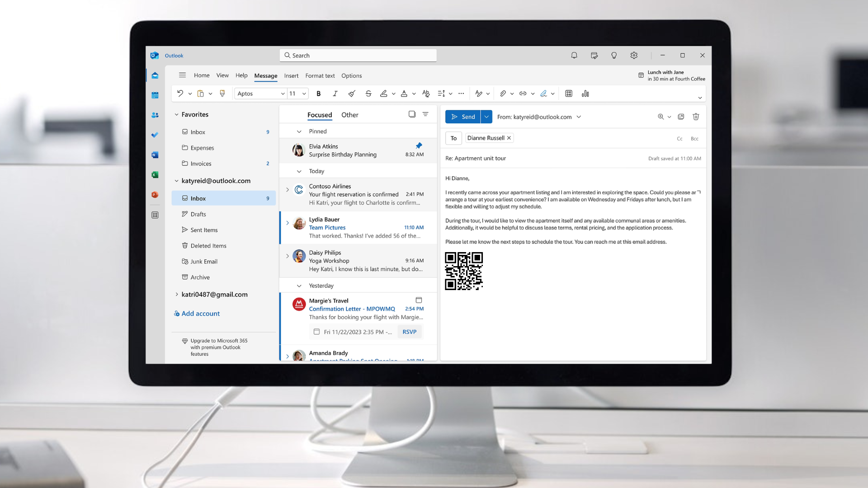
Task: Collapse the Pinned message group
Action: [299, 131]
